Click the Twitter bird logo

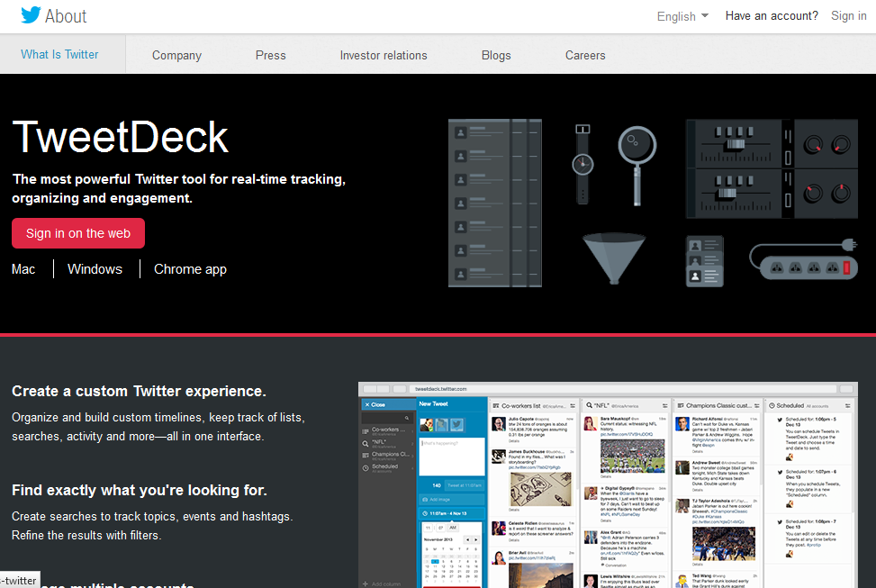pos(31,15)
